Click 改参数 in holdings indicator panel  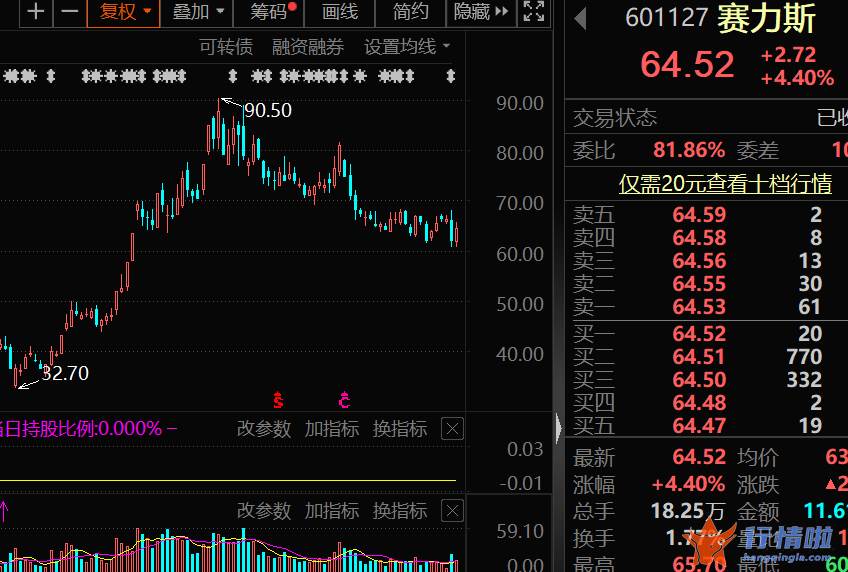point(264,429)
